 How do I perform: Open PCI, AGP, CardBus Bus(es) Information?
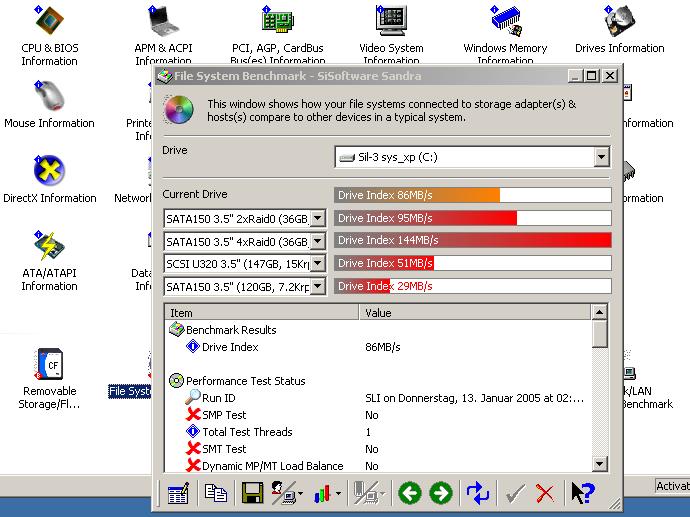278,33
